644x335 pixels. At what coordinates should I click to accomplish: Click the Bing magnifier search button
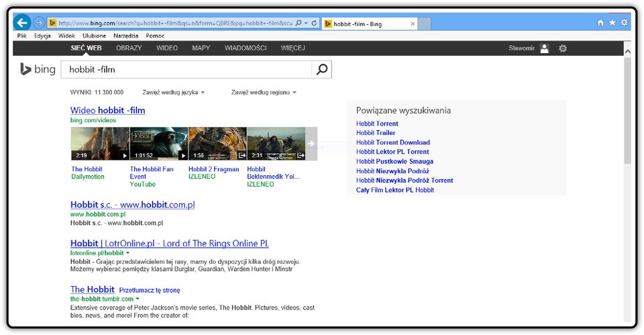tap(322, 69)
